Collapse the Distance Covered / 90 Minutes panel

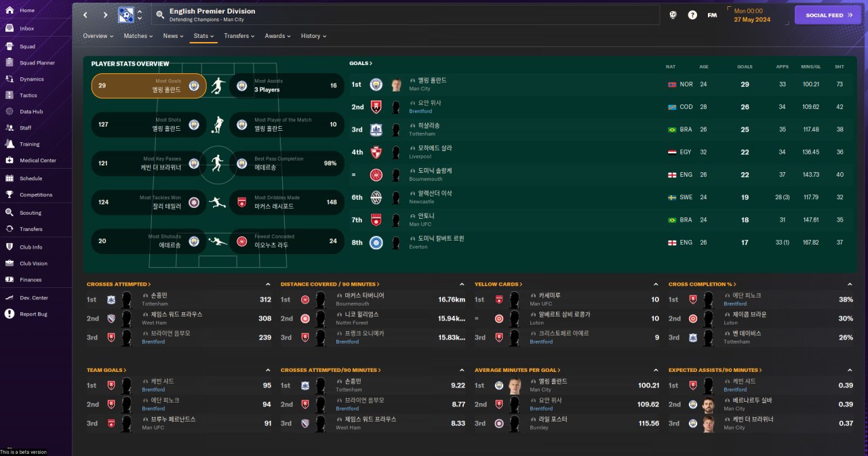[x=462, y=285]
